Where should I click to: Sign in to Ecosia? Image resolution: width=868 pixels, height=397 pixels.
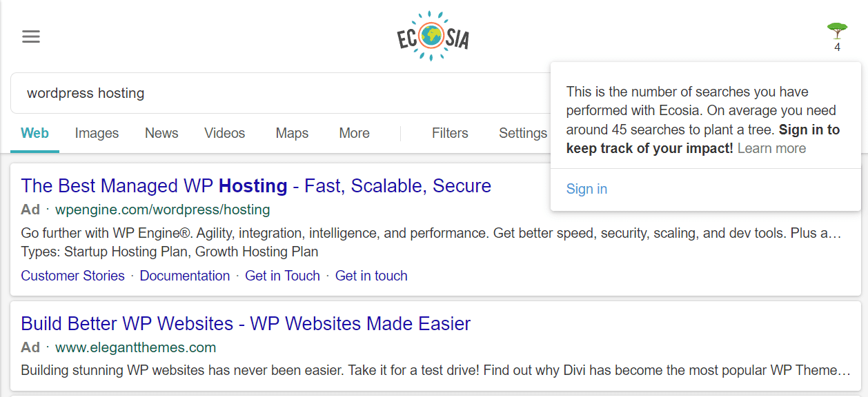pyautogui.click(x=586, y=189)
